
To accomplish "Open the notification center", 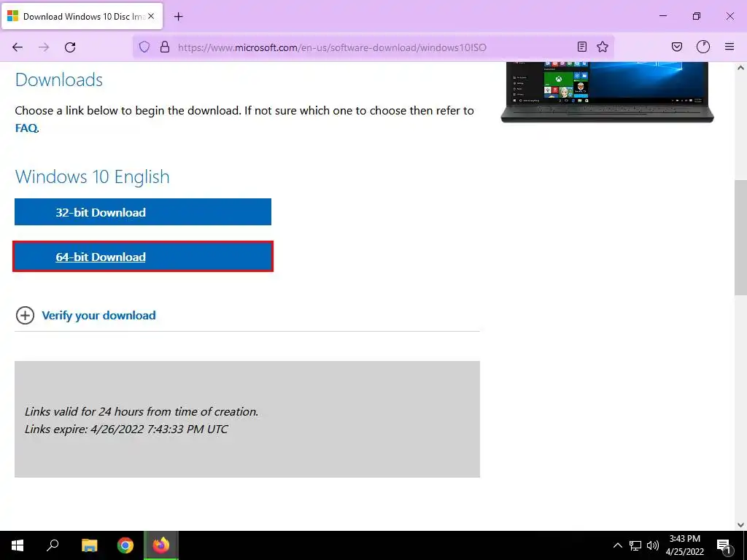I will click(724, 545).
